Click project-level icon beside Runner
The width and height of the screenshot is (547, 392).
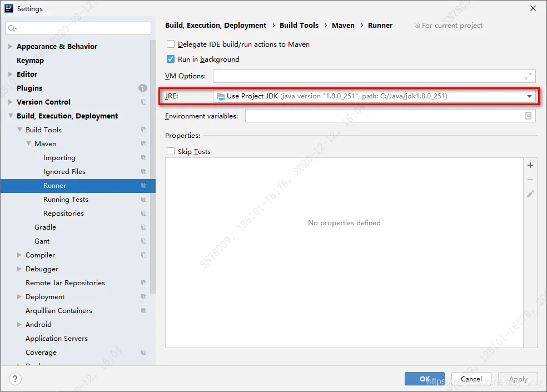click(x=143, y=185)
